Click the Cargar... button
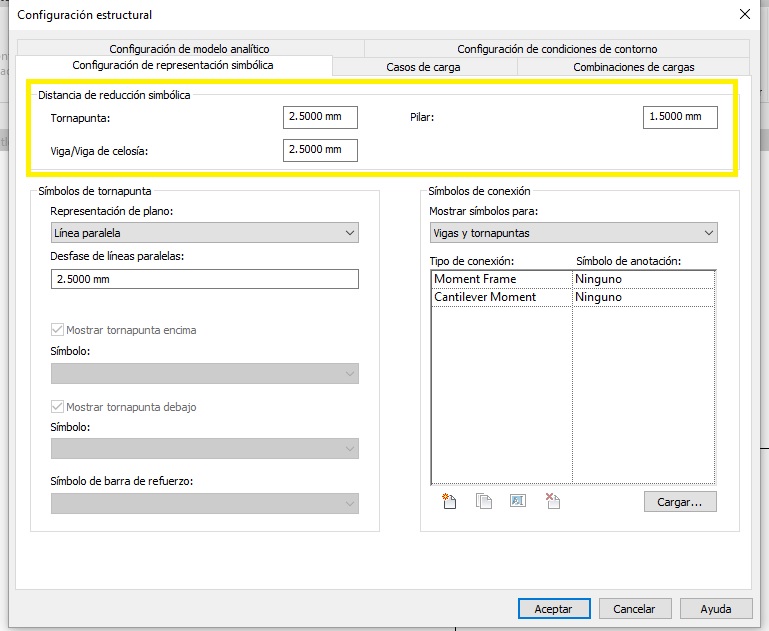Screen dimensions: 769x631 [x=680, y=502]
